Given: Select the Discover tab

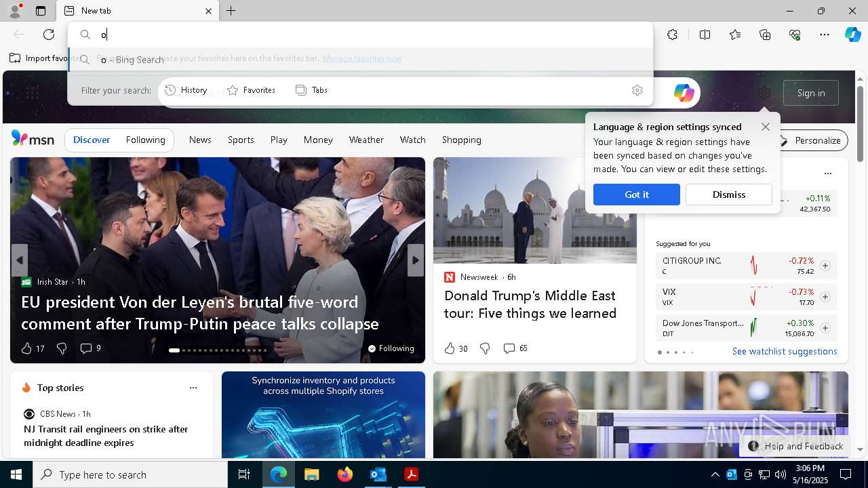Looking at the screenshot, I should tap(92, 140).
